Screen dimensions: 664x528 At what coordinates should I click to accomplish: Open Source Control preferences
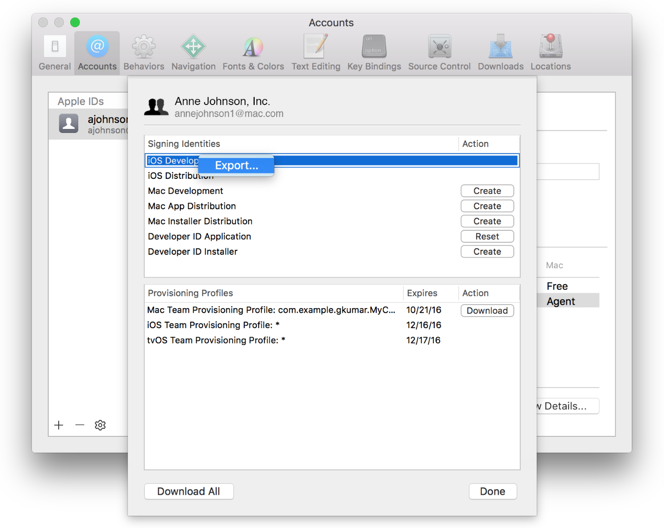pyautogui.click(x=439, y=53)
